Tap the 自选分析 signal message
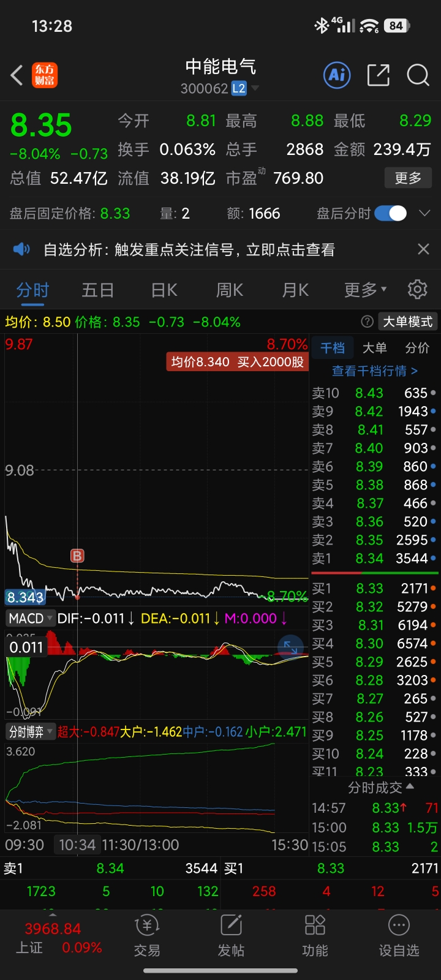This screenshot has height=980, width=441. pyautogui.click(x=189, y=249)
